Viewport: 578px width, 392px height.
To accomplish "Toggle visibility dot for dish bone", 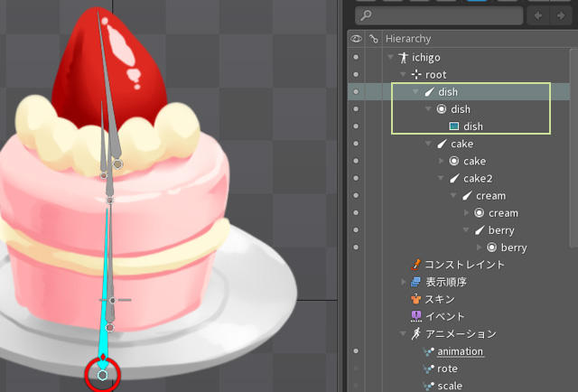I will click(x=356, y=92).
